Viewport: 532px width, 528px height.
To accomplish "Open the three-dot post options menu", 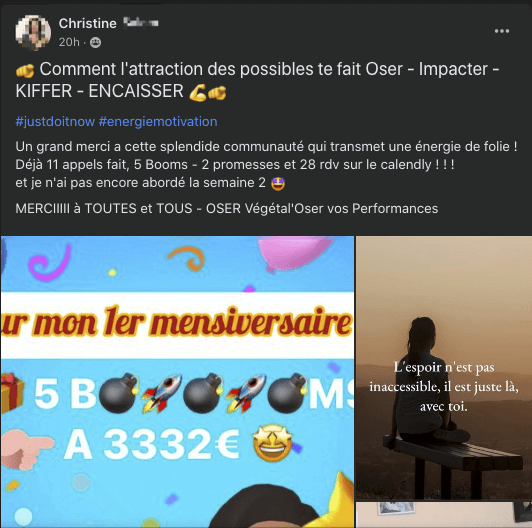I will (x=501, y=31).
